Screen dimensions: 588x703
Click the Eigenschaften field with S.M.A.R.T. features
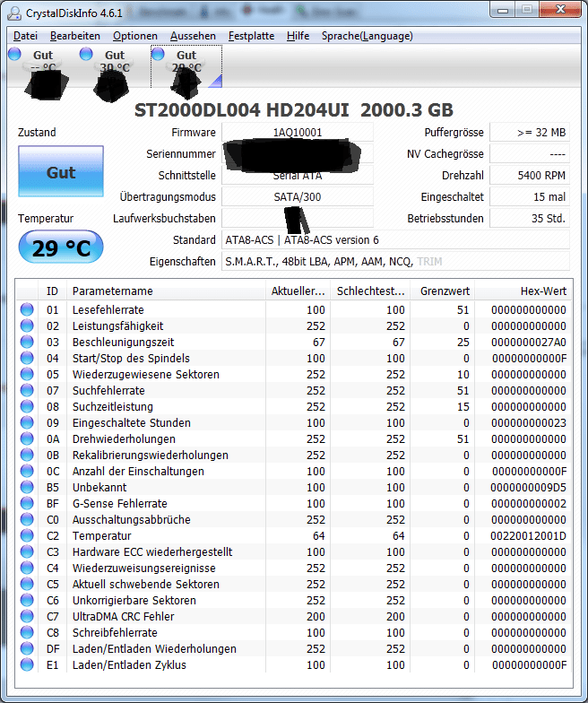[396, 262]
